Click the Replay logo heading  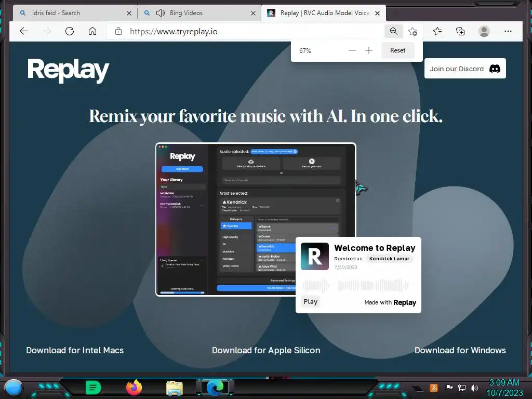(x=68, y=70)
